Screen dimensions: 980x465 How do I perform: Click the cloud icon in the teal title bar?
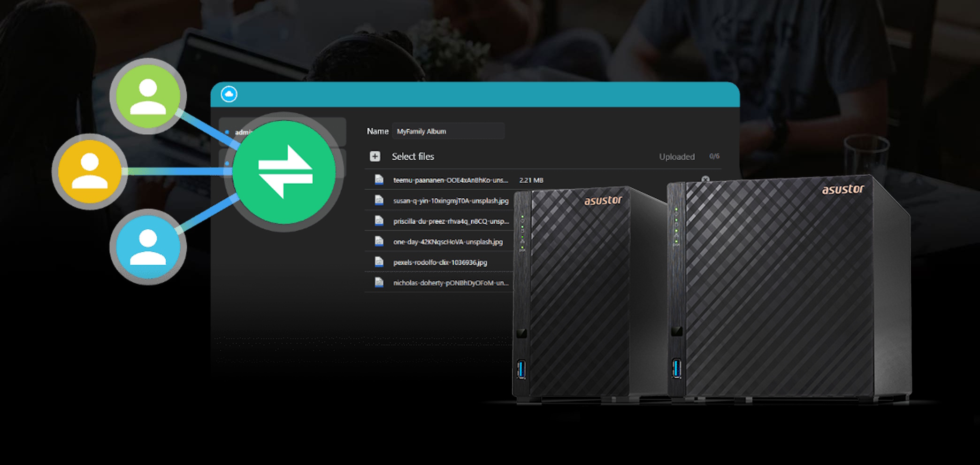point(229,94)
